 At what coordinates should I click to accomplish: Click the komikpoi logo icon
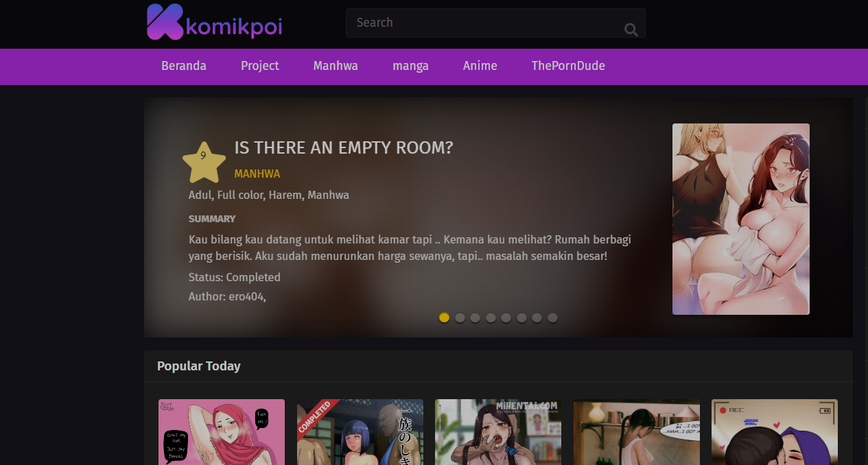[x=165, y=22]
